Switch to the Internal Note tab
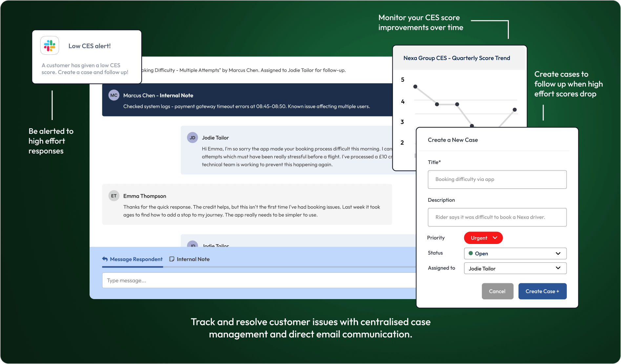The image size is (621, 364). pos(193,259)
